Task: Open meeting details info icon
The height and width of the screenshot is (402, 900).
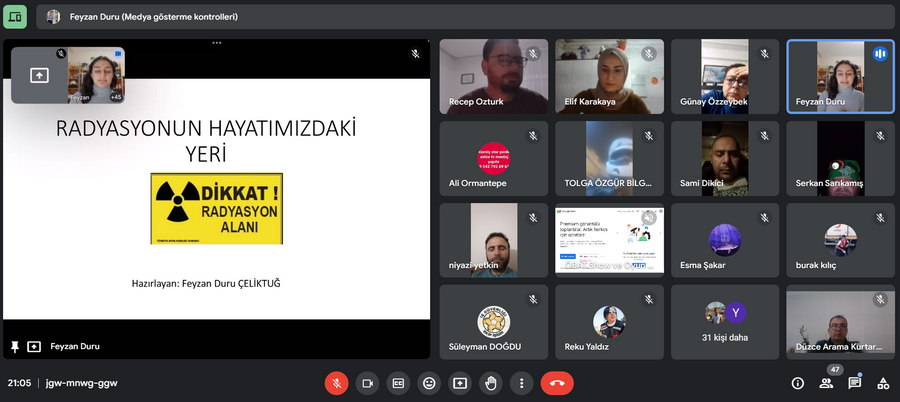Action: (x=797, y=383)
